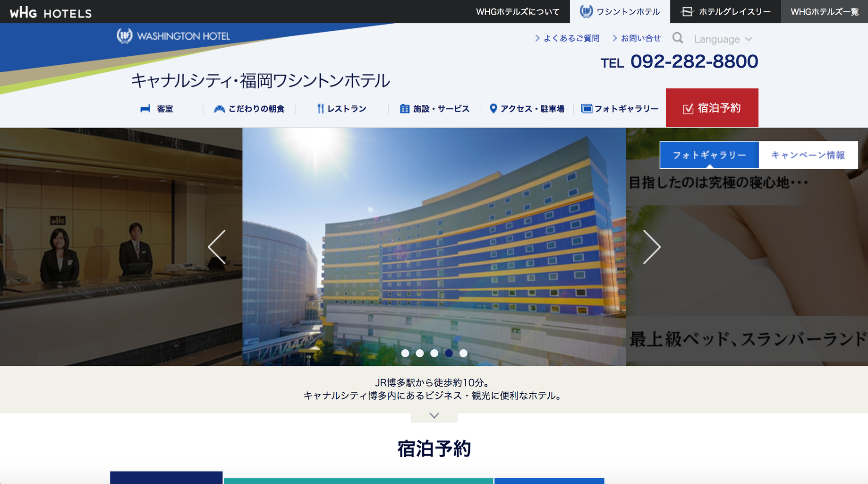Viewport: 868px width, 484px height.
Task: Open レストラン menu item
Action: (x=342, y=109)
